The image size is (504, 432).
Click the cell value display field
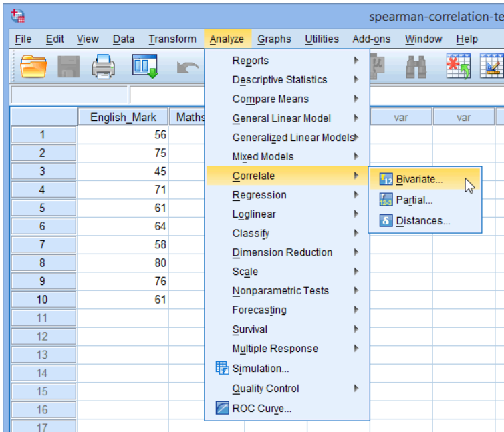(167, 95)
